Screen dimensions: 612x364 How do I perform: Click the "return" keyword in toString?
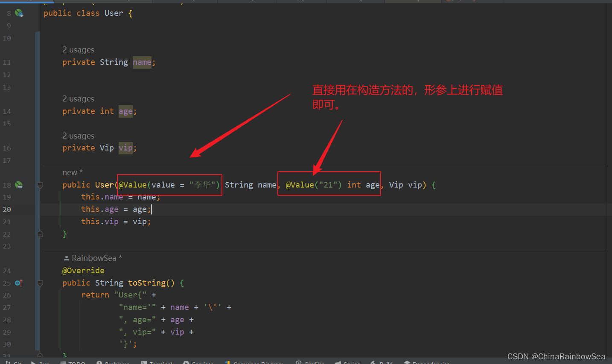click(x=95, y=295)
